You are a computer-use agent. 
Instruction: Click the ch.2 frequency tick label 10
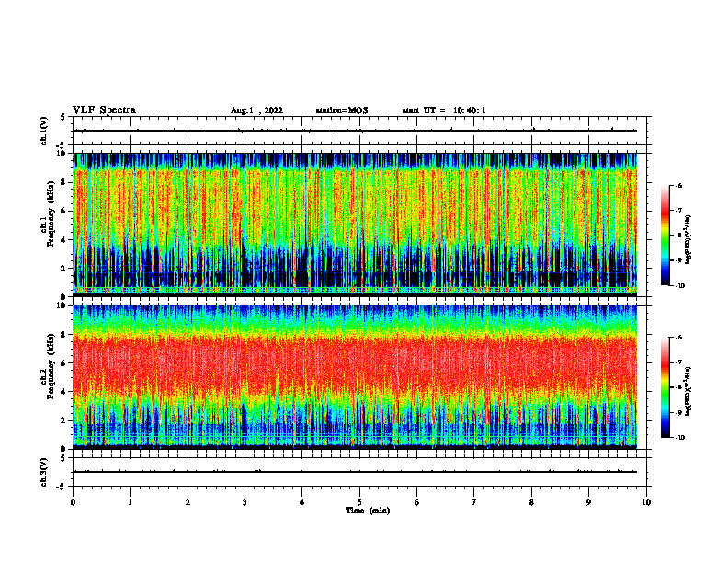click(63, 305)
